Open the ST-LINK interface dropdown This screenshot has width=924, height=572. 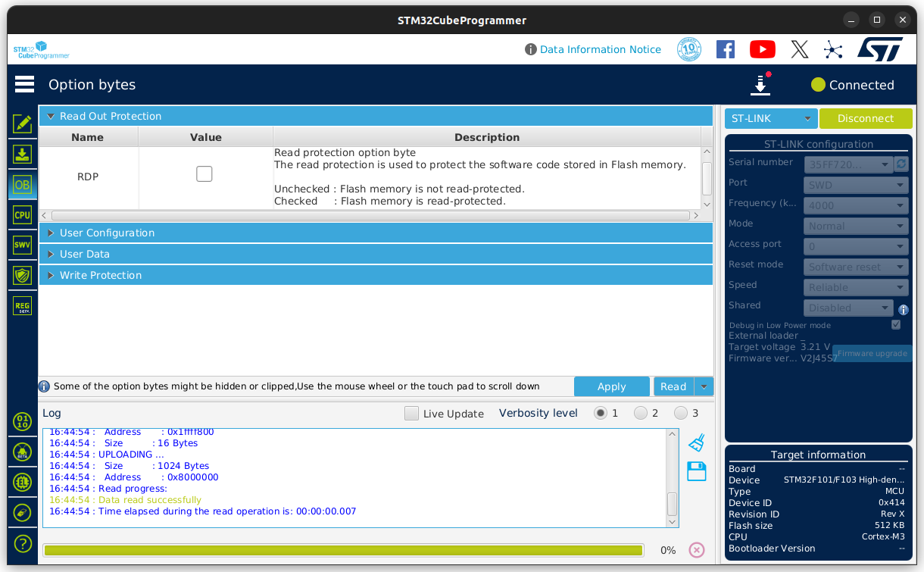[x=771, y=118]
